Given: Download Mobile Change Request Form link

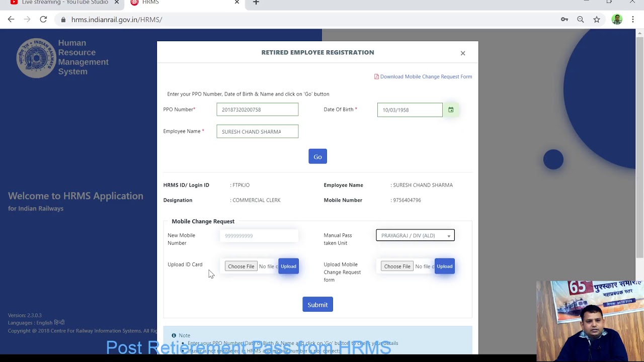Looking at the screenshot, I should pos(426,77).
